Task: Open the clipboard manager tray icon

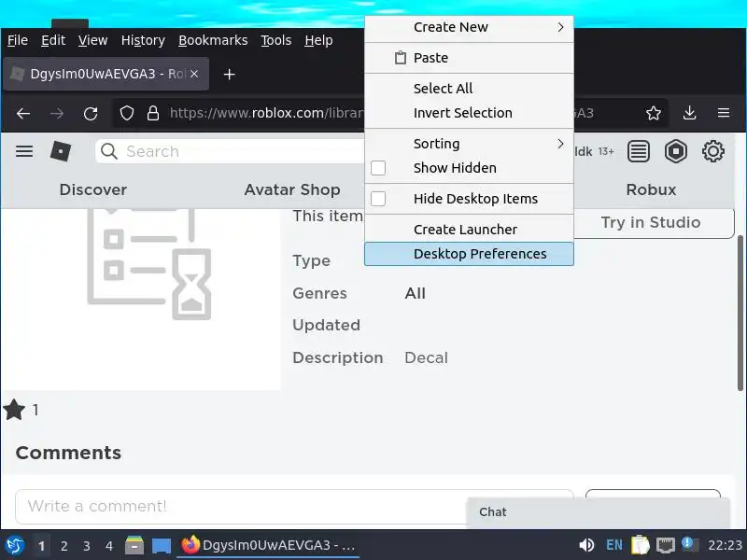Action: click(641, 545)
